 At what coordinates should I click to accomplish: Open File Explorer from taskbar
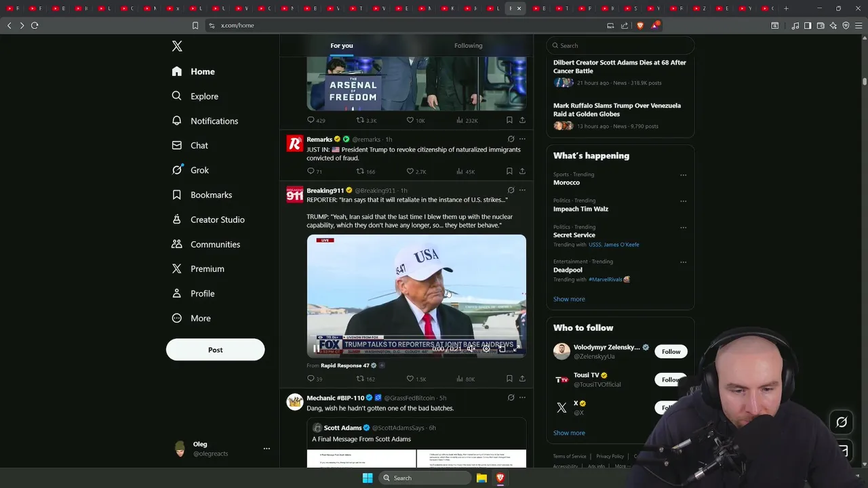[481, 478]
